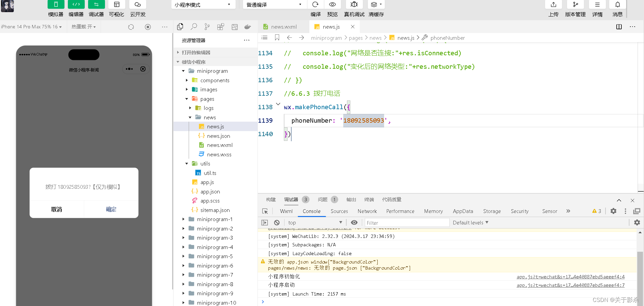Open the AppData devtools tab
This screenshot has height=306, width=644.
point(463,211)
